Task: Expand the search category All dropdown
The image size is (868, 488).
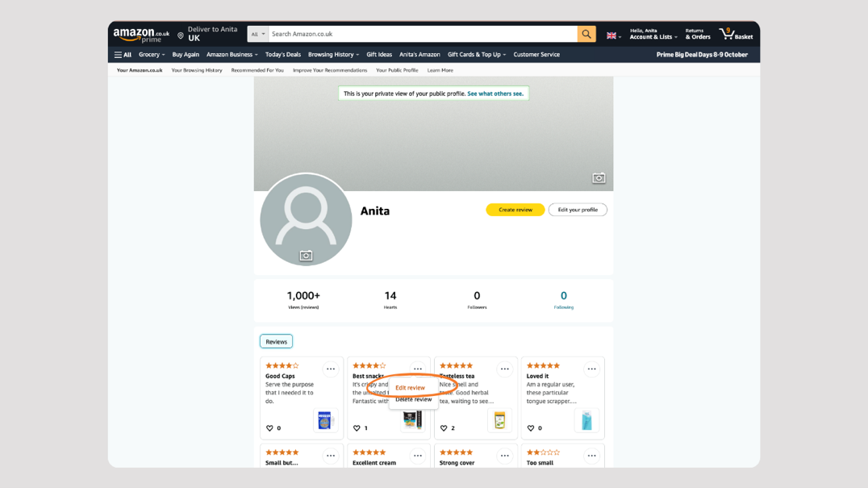Action: tap(258, 34)
